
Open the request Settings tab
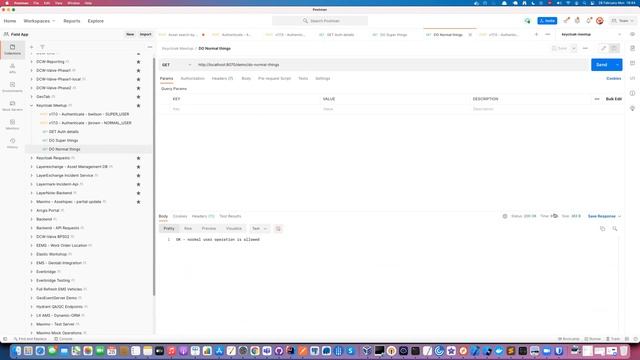tap(322, 78)
